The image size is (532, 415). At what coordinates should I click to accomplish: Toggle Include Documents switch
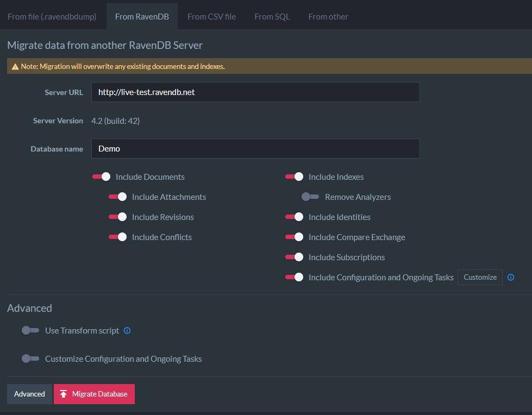[101, 177]
